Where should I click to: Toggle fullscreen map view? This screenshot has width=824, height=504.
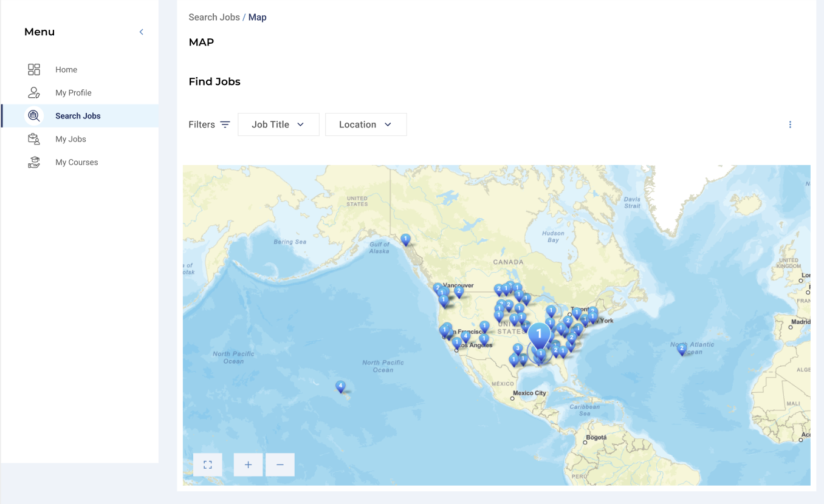tap(207, 465)
